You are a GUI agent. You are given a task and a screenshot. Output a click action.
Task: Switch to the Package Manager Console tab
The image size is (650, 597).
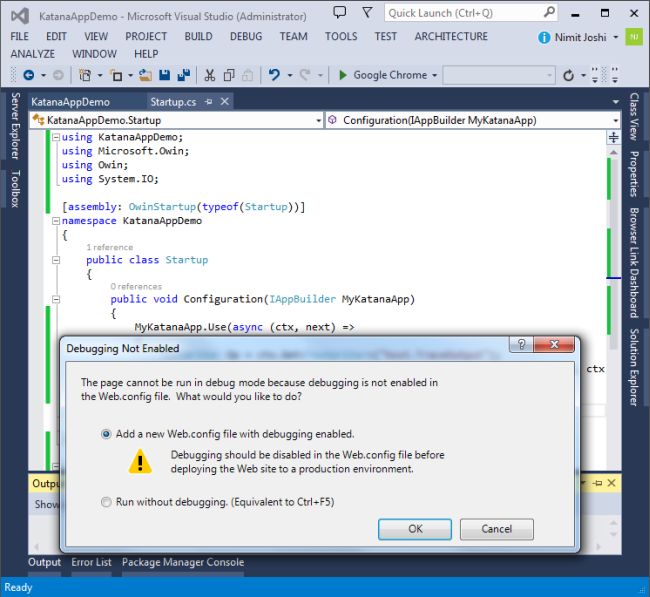(183, 562)
